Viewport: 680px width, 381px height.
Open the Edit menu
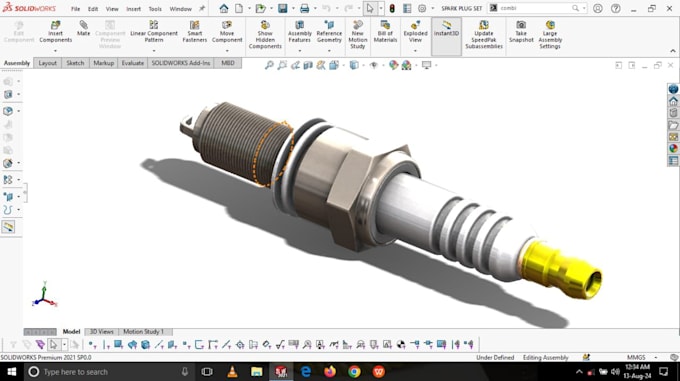(93, 9)
